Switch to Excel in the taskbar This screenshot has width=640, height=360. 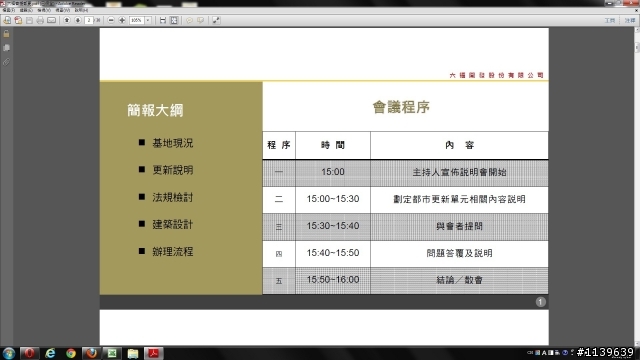112,353
